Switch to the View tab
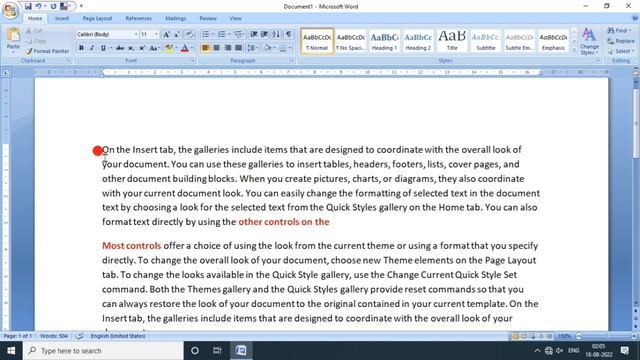Screen dimensions: 640x360 click(235, 18)
